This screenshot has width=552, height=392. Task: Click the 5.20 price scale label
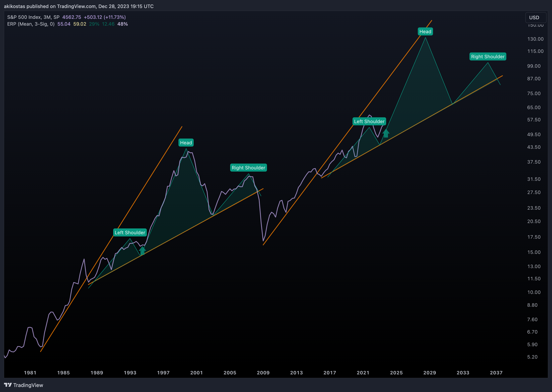click(532, 357)
